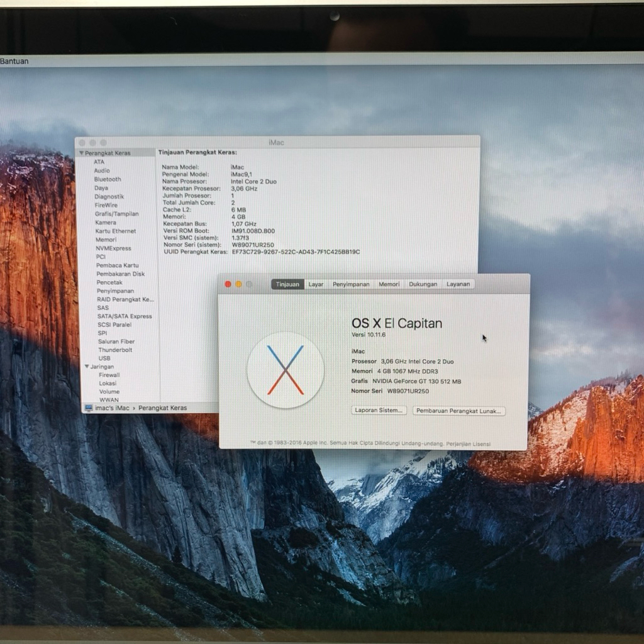Click the 6 MB Cache L2 value

(238, 210)
